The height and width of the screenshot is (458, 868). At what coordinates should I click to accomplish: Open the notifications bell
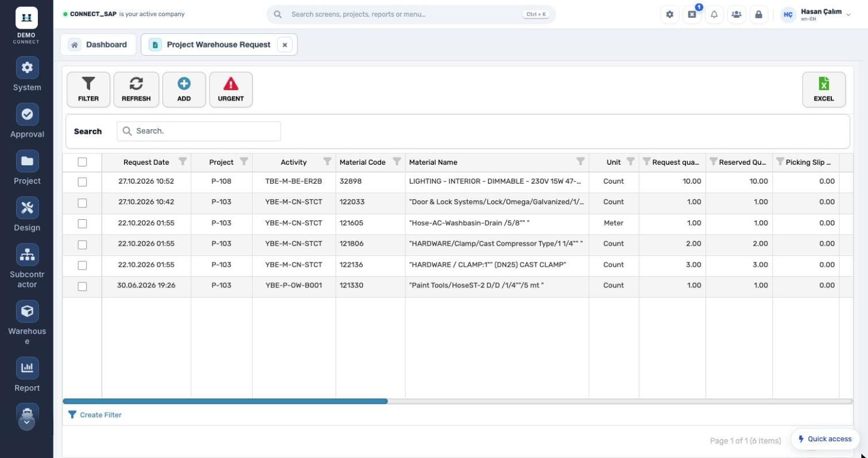714,15
